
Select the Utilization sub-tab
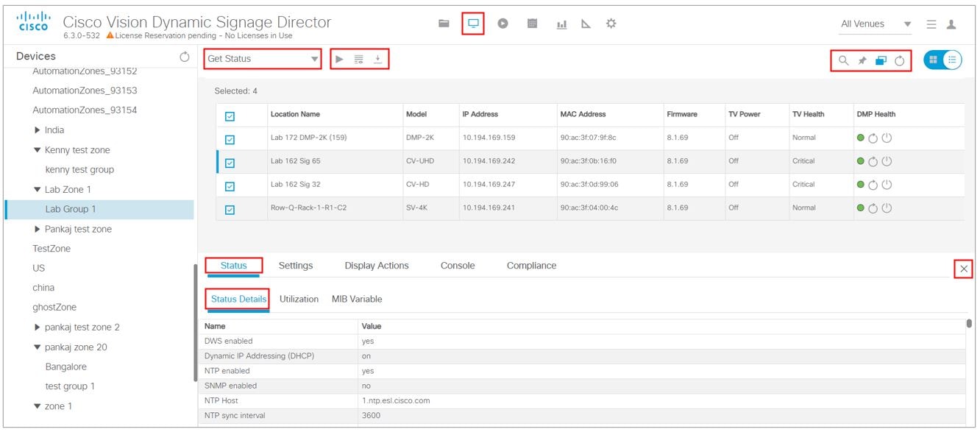[x=299, y=300]
